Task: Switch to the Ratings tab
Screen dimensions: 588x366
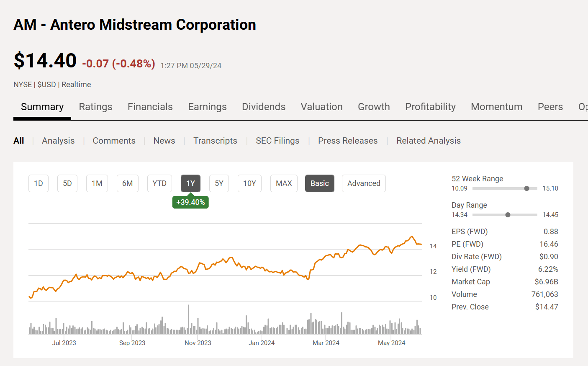Action: 95,107
